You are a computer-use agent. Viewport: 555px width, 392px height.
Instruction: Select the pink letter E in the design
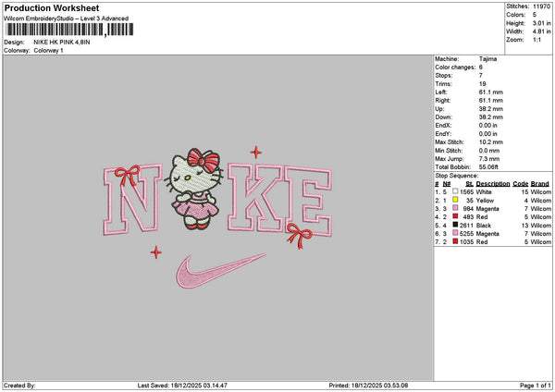(x=309, y=202)
